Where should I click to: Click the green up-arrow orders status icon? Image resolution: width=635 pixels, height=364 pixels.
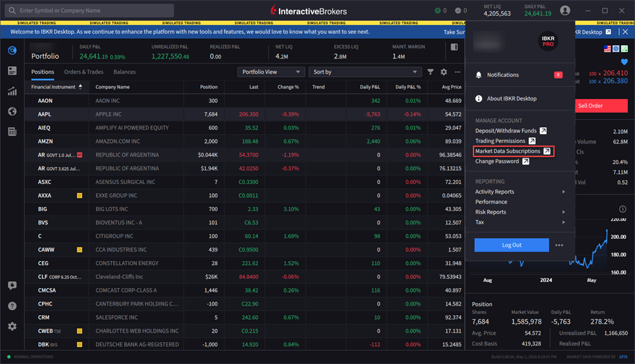[437, 11]
